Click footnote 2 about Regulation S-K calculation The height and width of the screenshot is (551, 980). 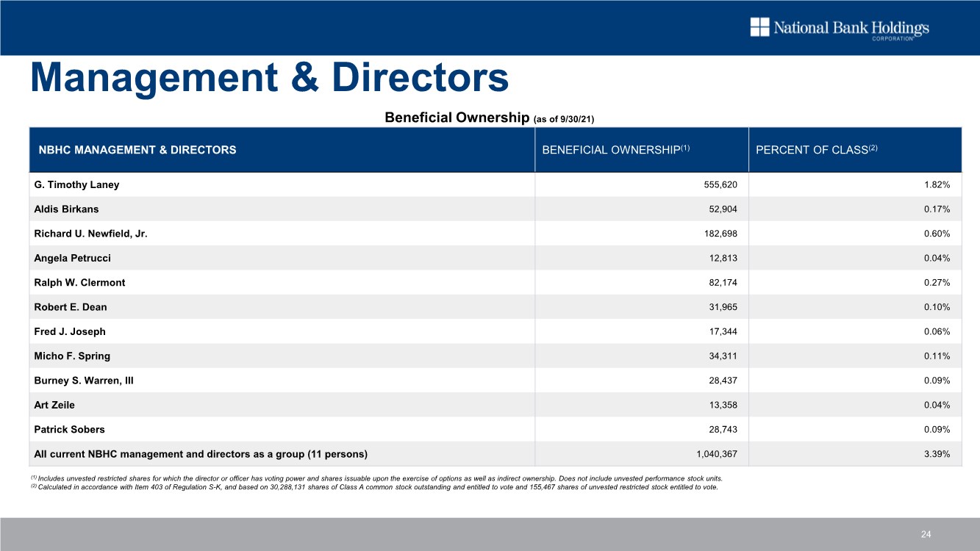coord(374,486)
